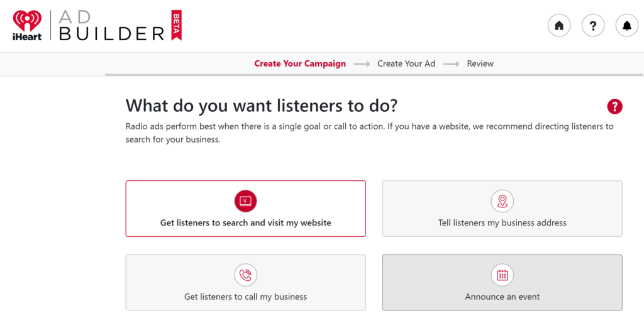This screenshot has height=323, width=644.
Task: Click the AD BUILDER wordmark
Action: (x=112, y=25)
